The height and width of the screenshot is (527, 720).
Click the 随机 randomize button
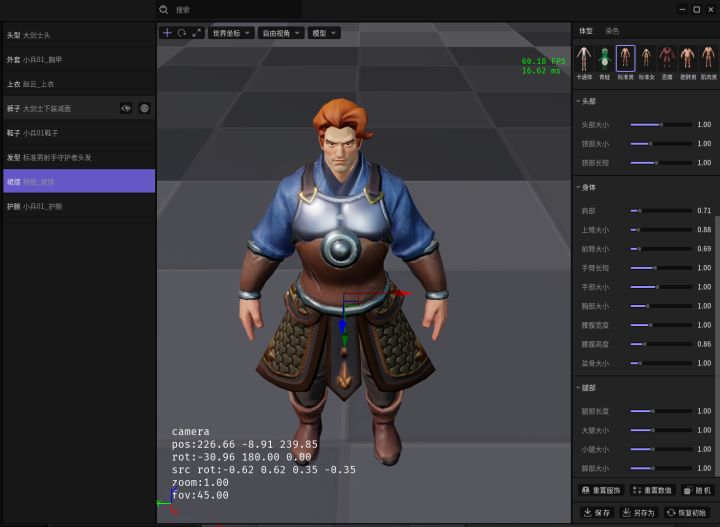click(697, 490)
